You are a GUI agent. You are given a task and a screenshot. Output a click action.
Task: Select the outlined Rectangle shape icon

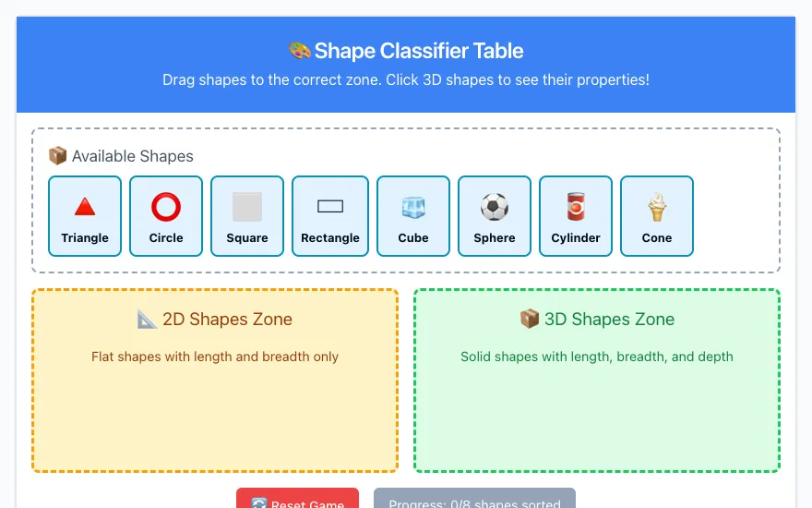(x=330, y=207)
